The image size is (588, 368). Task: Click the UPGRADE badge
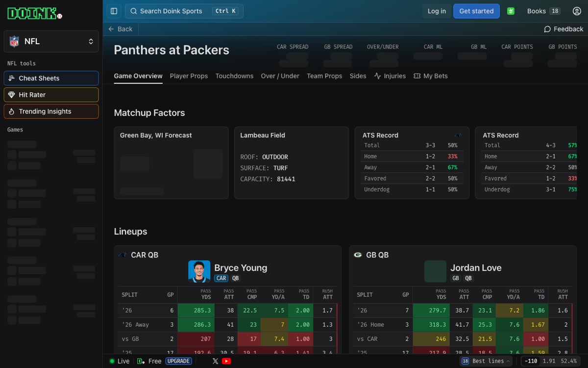coord(178,361)
